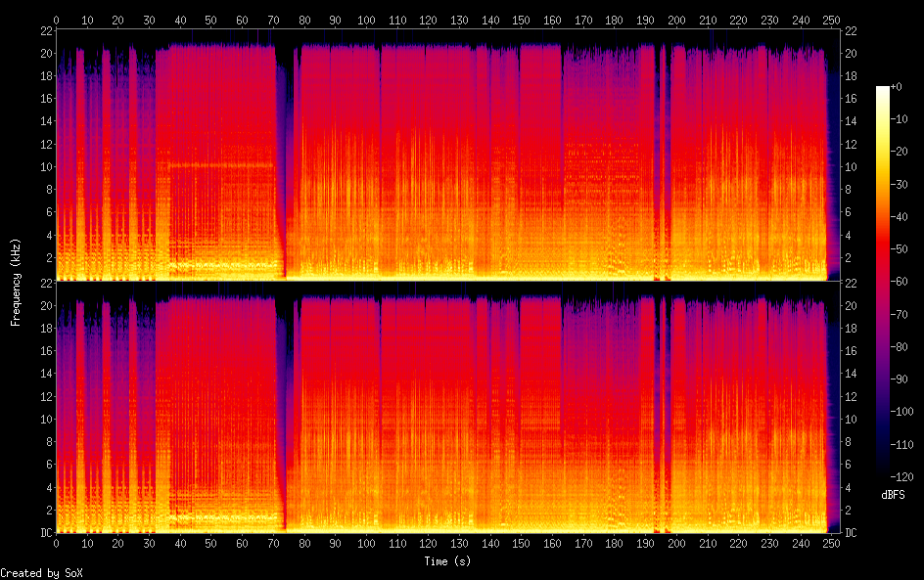The width and height of the screenshot is (924, 580).
Task: Click the "DC" label at bottom-right of the lower channel
Action: (x=850, y=532)
